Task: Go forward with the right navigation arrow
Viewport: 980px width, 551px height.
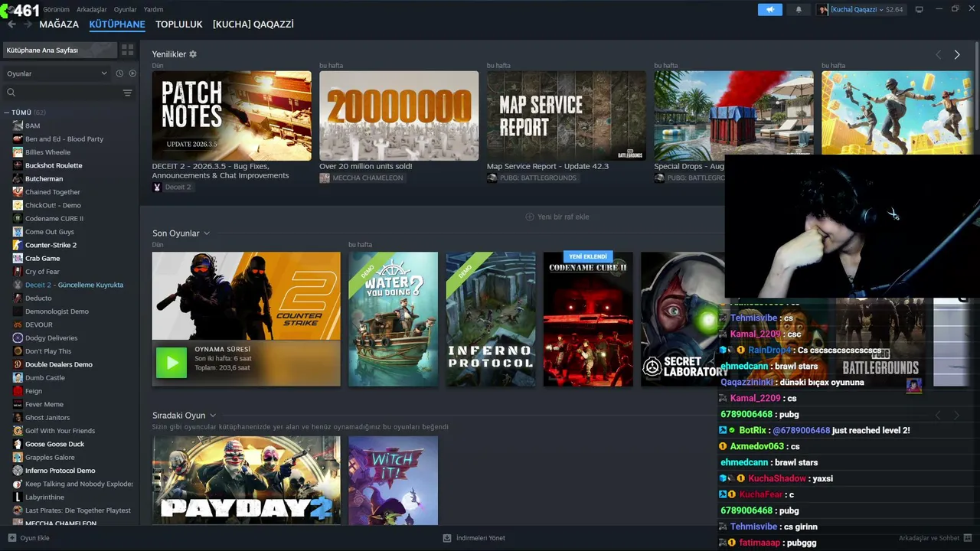Action: [x=28, y=24]
